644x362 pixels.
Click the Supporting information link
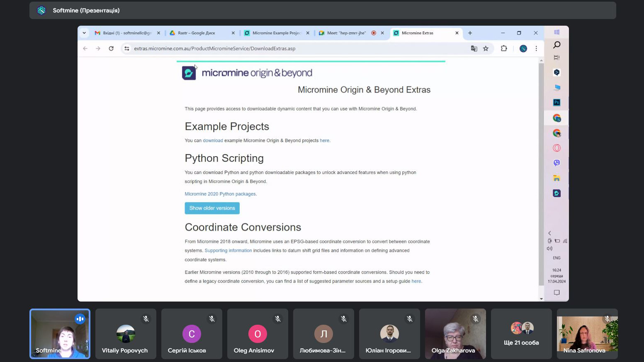coord(228,251)
